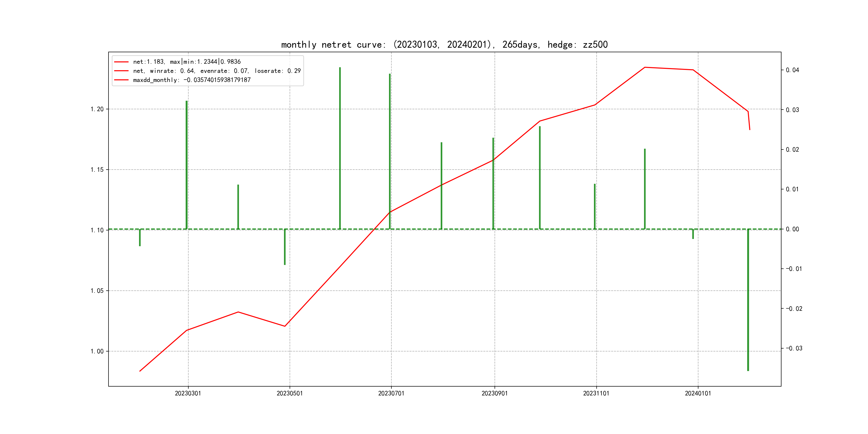The height and width of the screenshot is (434, 868).
Task: Click the 20230701 x-axis label
Action: [x=391, y=393]
